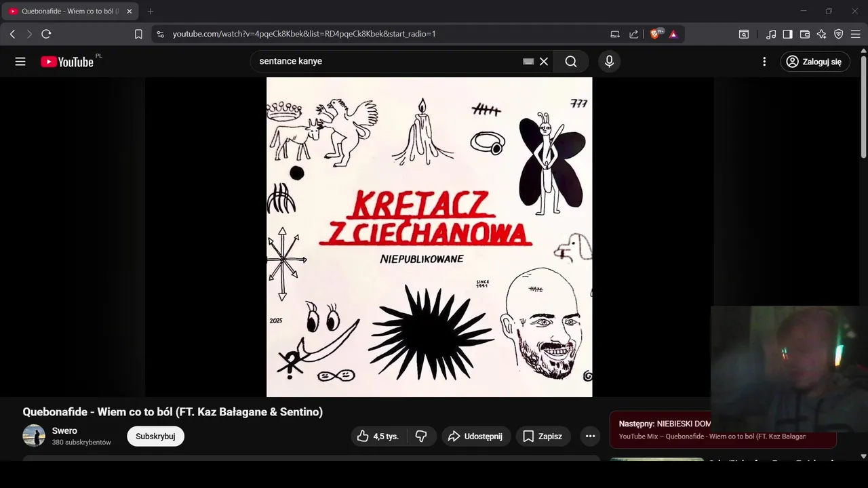Reload the current page
This screenshot has height=488, width=868.
(x=46, y=34)
